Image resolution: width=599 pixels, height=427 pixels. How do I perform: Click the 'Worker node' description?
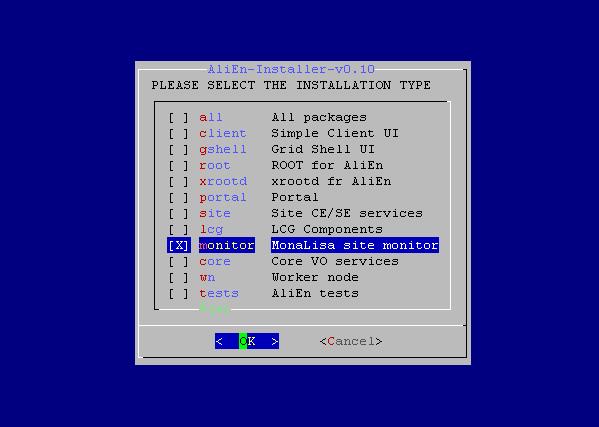tap(315, 278)
